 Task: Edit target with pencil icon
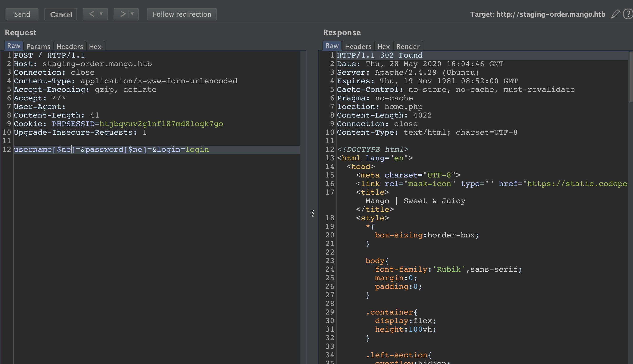pyautogui.click(x=615, y=14)
